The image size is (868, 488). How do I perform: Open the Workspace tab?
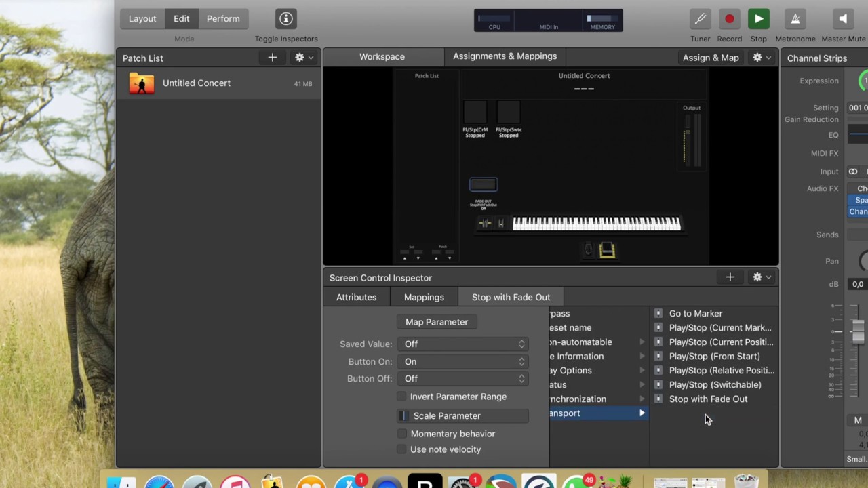(382, 57)
